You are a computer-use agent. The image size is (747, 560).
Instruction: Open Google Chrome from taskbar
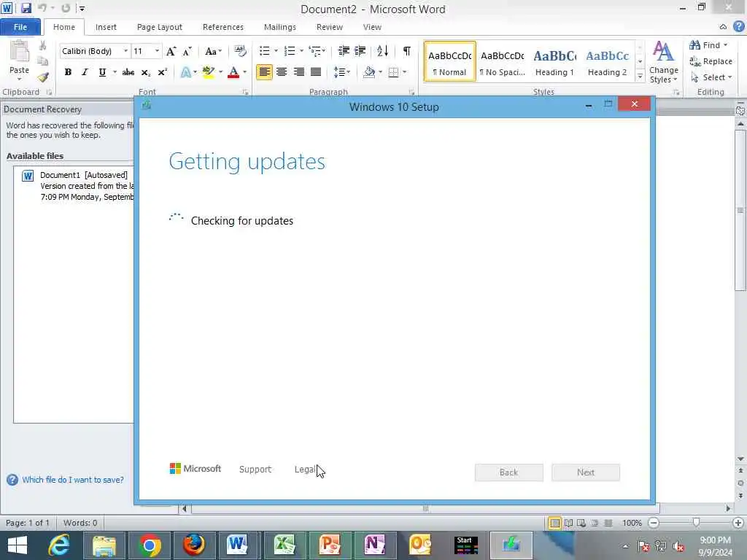click(150, 545)
